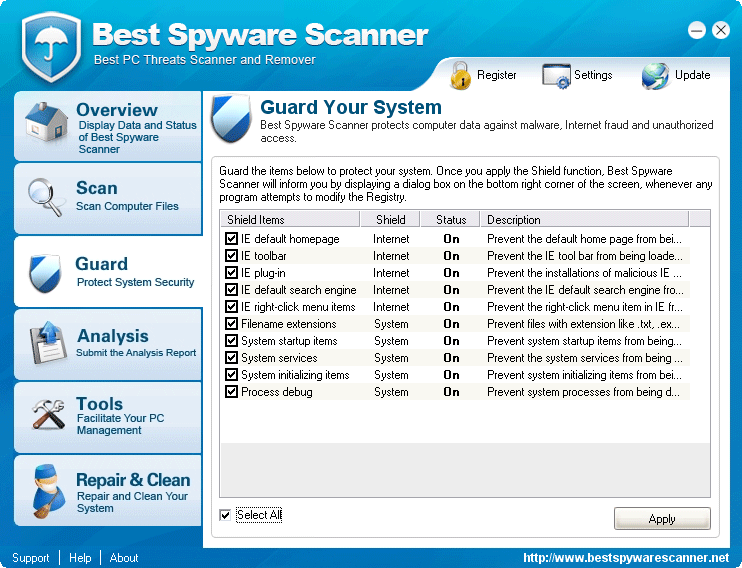Image resolution: width=742 pixels, height=568 pixels.
Task: Uncheck IE default homepage shield item
Action: point(231,239)
